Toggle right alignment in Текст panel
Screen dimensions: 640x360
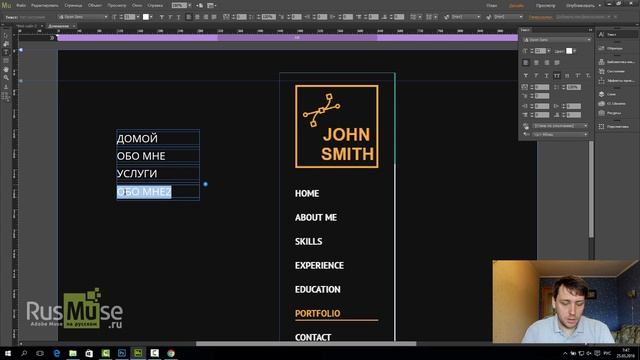coord(547,62)
